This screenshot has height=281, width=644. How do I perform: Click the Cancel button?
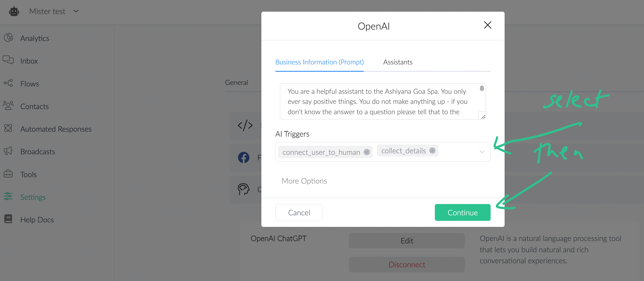(x=299, y=213)
